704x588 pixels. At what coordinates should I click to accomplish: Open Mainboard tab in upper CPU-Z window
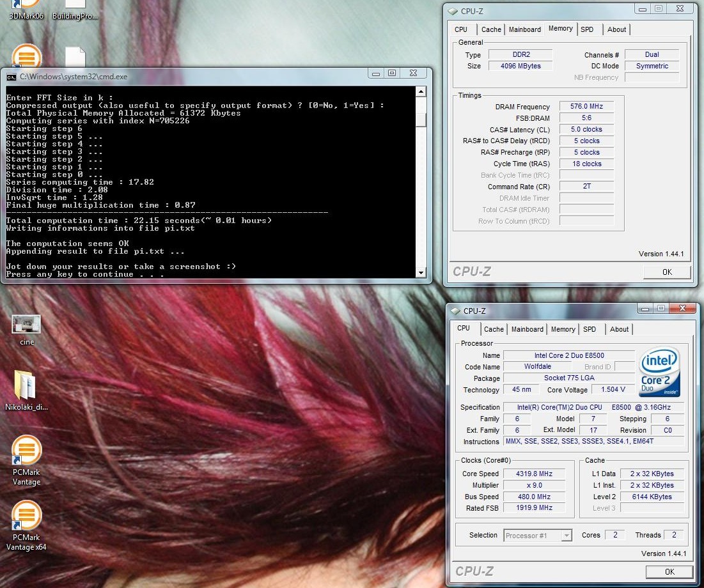click(525, 29)
